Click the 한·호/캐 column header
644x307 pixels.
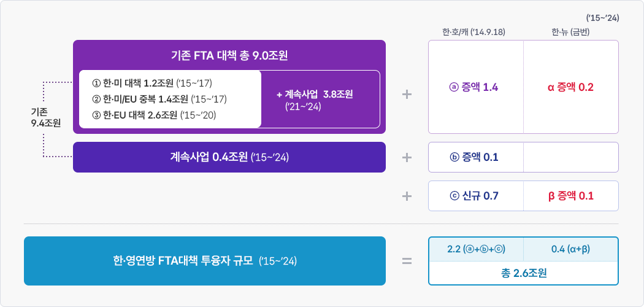tap(473, 32)
